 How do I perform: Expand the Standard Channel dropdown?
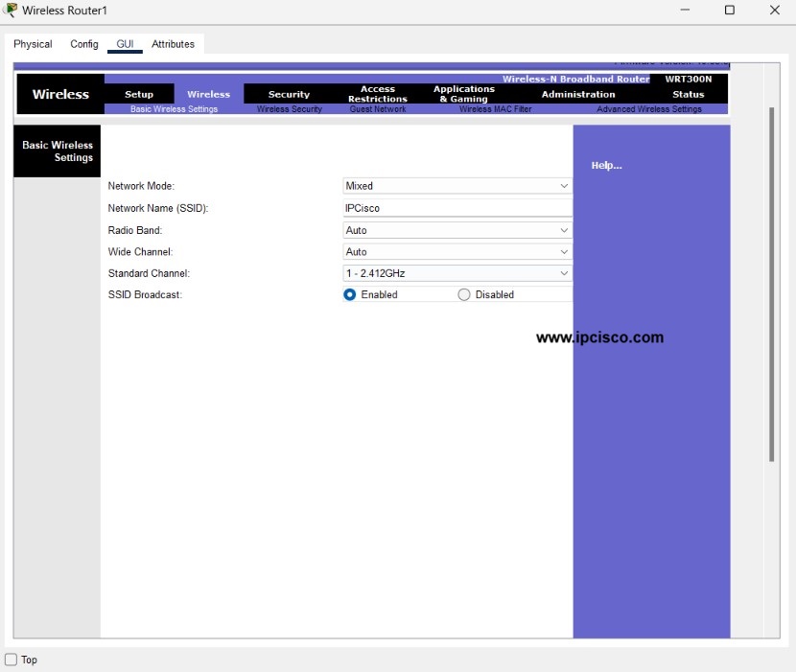(457, 273)
